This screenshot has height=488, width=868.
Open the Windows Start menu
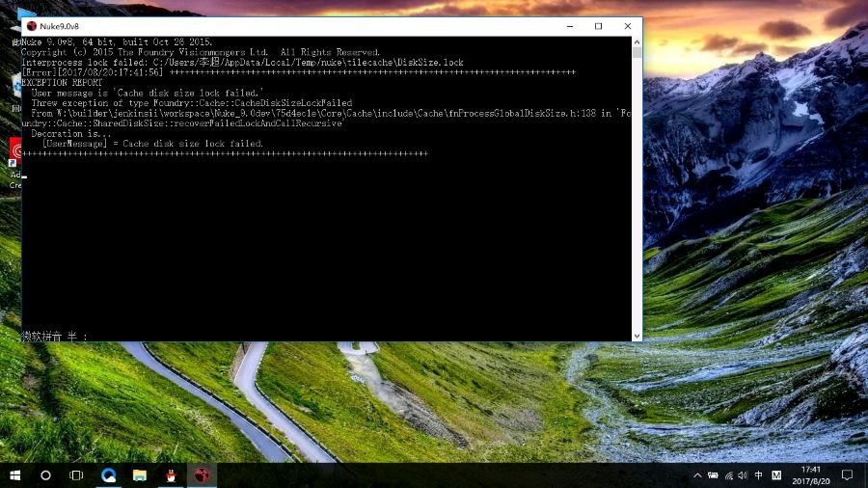[x=14, y=475]
